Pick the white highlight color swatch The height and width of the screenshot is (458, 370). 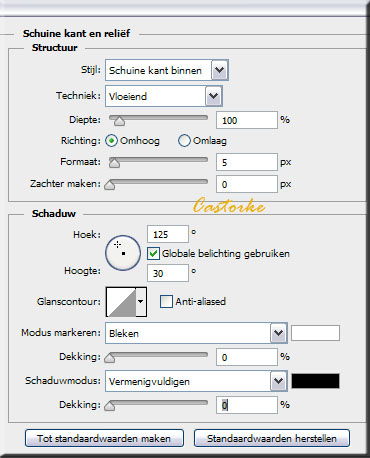(x=315, y=333)
